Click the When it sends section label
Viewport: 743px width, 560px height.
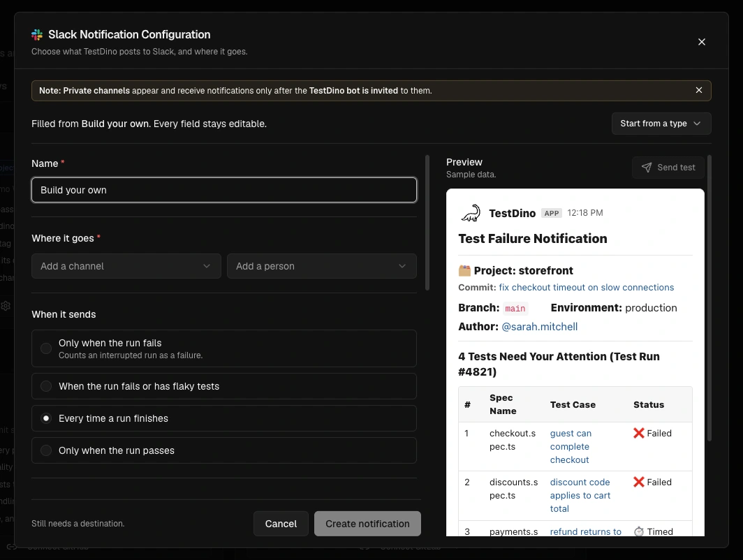64,314
